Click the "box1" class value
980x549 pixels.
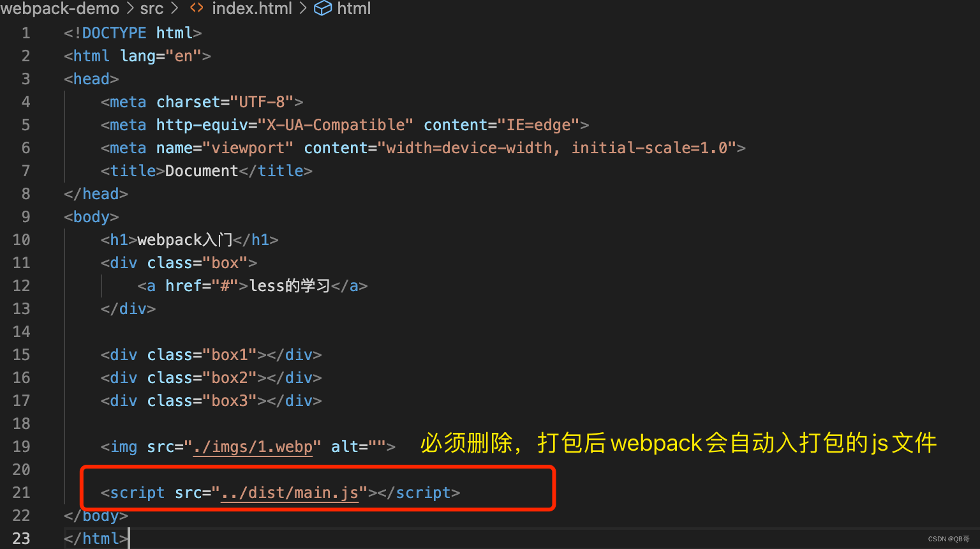230,355
